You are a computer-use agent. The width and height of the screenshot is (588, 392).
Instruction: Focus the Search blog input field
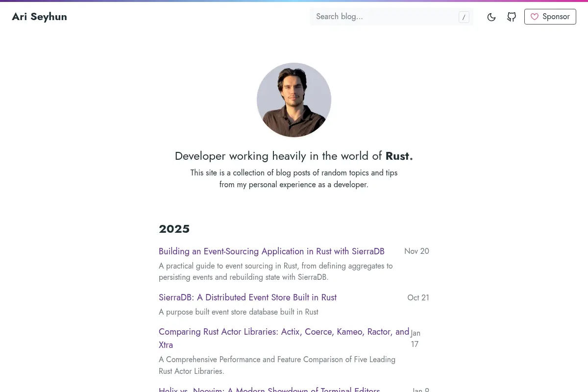[392, 17]
